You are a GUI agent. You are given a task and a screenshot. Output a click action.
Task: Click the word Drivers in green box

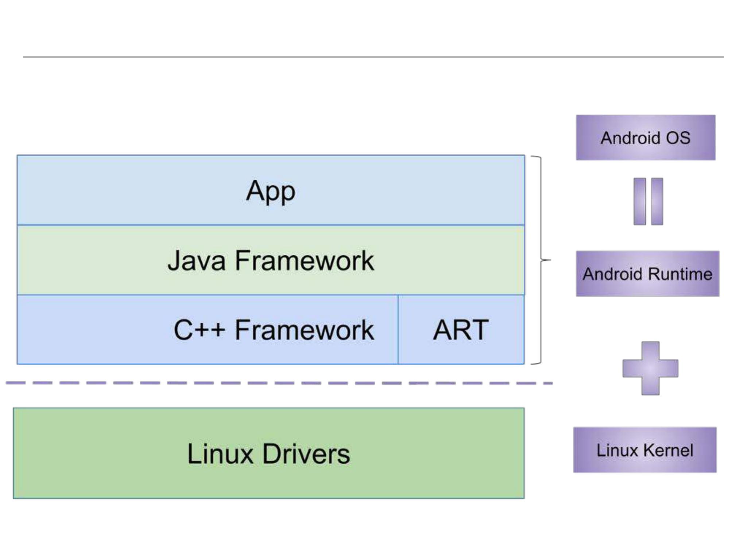click(x=306, y=454)
